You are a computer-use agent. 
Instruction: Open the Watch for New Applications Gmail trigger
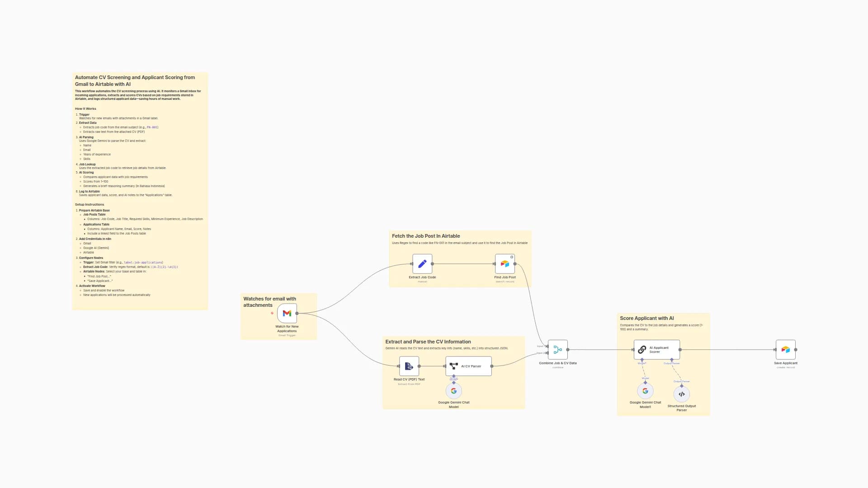(287, 313)
